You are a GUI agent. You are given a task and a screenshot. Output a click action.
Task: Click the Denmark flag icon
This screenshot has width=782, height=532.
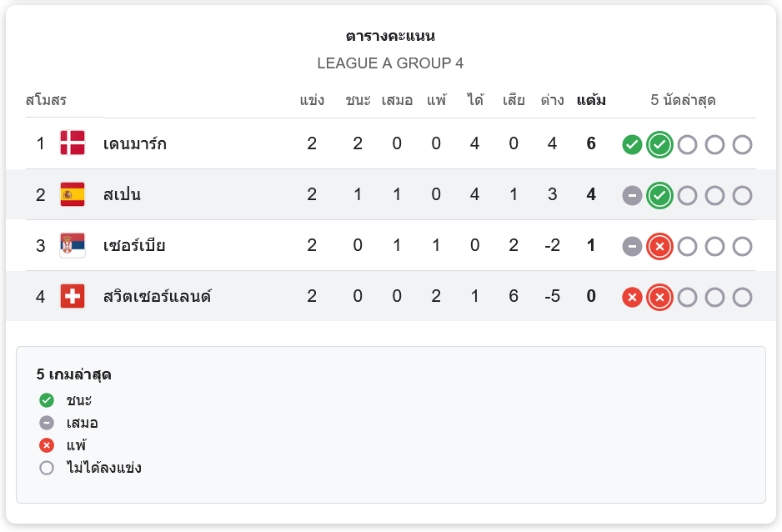click(73, 143)
